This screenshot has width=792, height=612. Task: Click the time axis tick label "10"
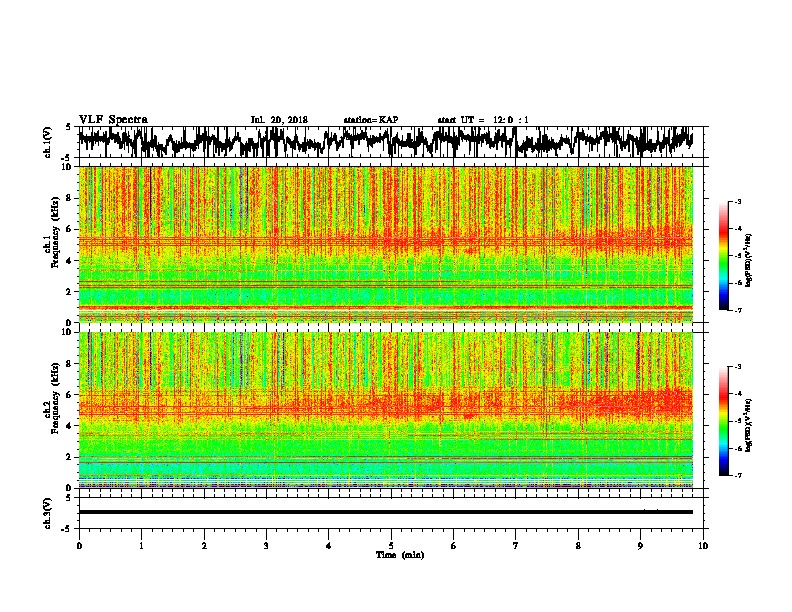click(703, 546)
